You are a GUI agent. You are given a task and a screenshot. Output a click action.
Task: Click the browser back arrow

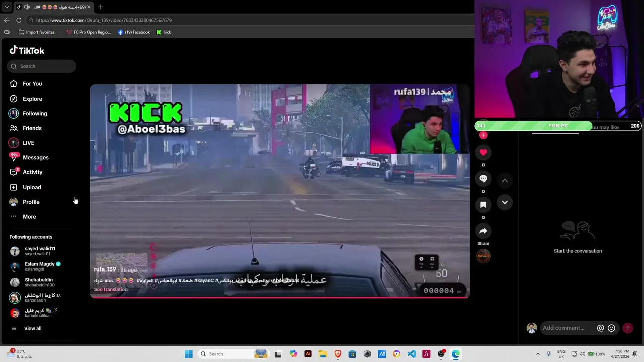coord(6,20)
